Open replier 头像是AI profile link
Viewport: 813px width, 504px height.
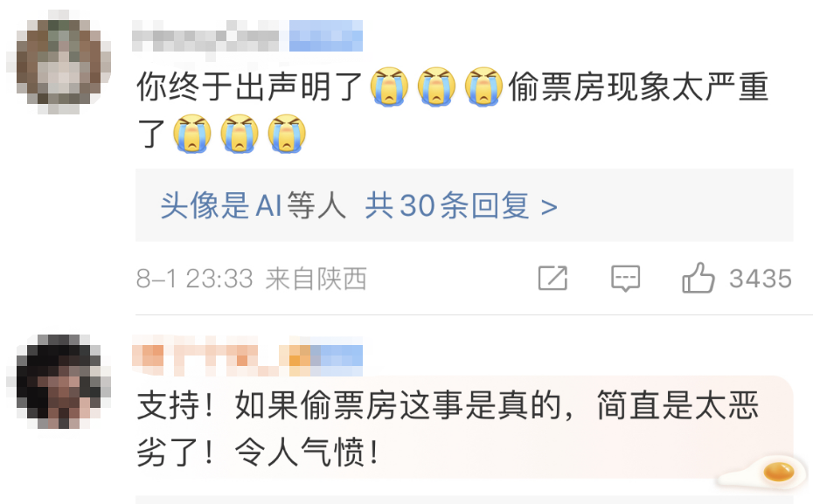[x=221, y=205]
